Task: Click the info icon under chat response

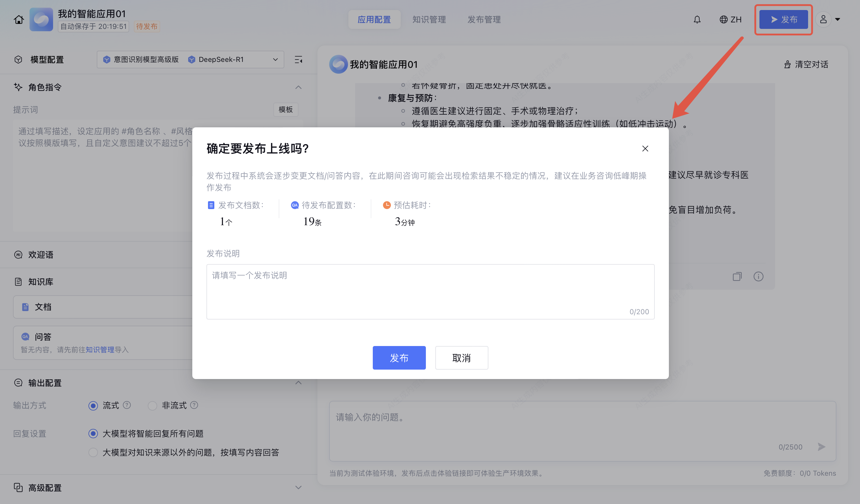Action: pyautogui.click(x=758, y=276)
